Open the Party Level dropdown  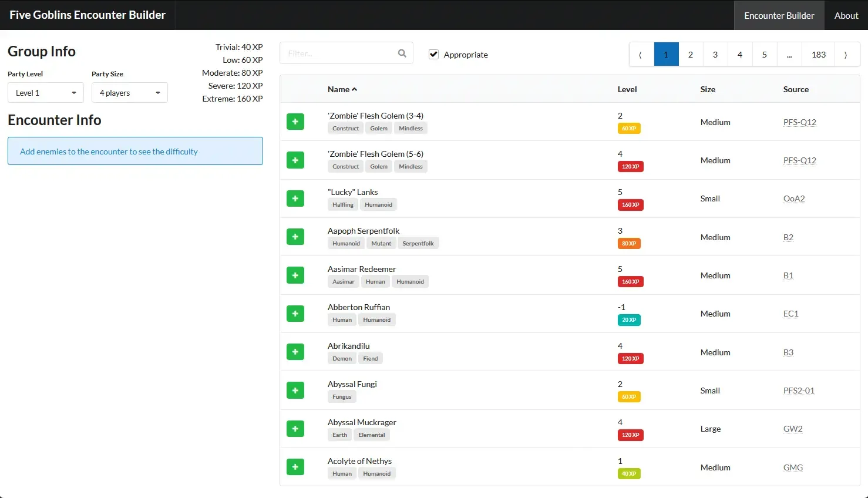(x=46, y=93)
